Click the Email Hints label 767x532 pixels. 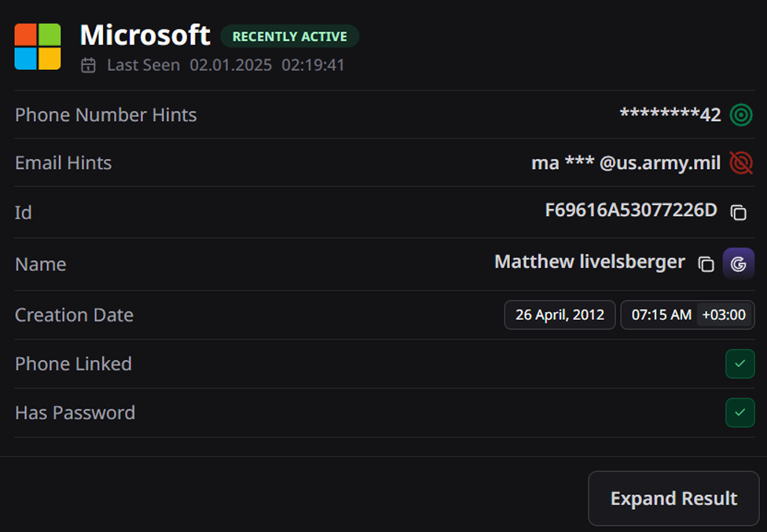point(63,163)
